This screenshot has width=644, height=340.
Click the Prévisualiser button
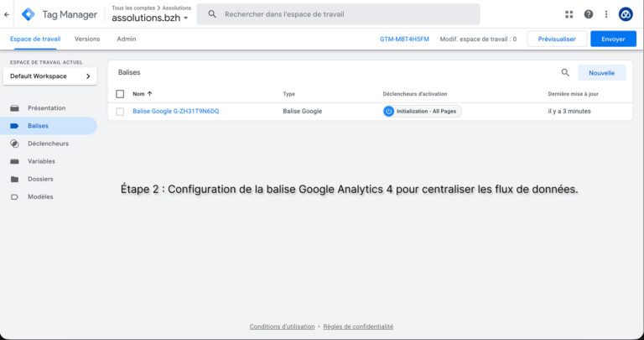(557, 39)
